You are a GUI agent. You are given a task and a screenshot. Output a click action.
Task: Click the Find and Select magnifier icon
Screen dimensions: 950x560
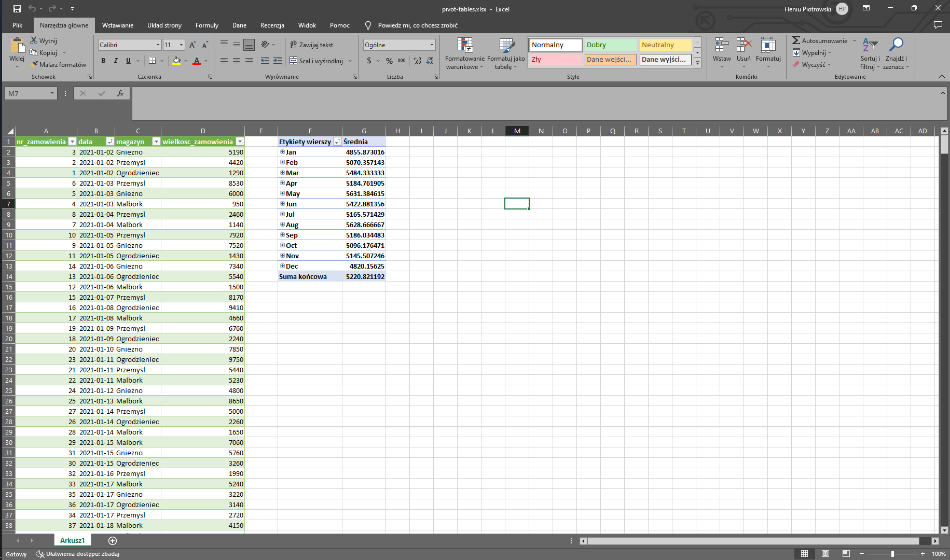pos(896,45)
